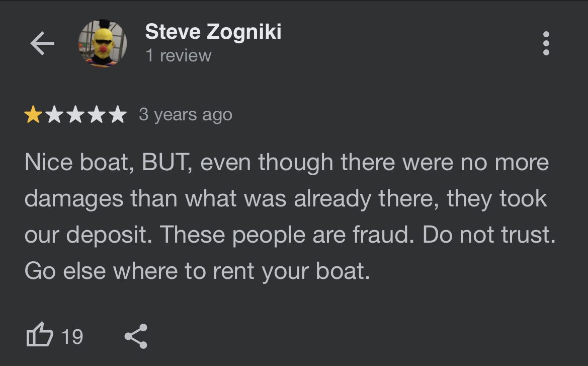Screen dimensions: 588x366
Task: Open the three-dot more options menu
Action: [x=546, y=43]
